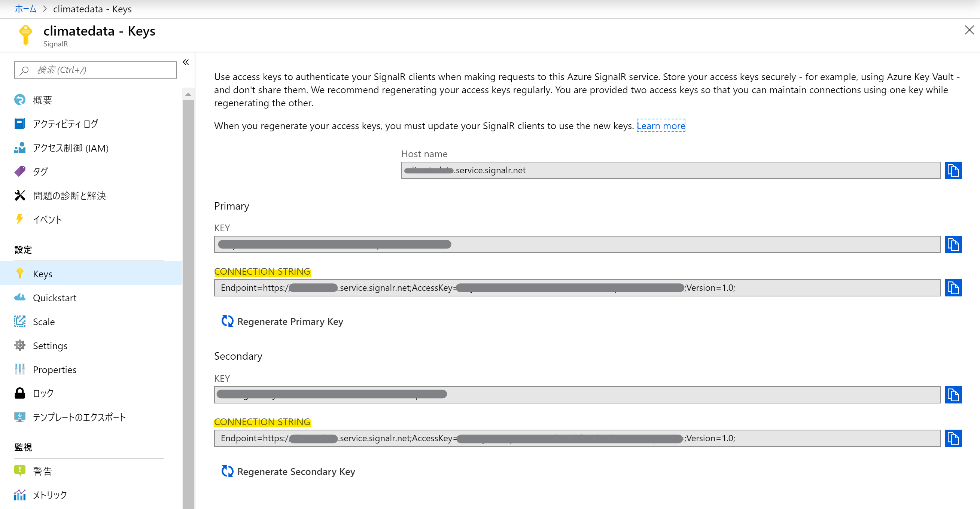Screen dimensions: 980x509
Task: Copy the Secondary KEY to clipboard
Action: pos(953,394)
